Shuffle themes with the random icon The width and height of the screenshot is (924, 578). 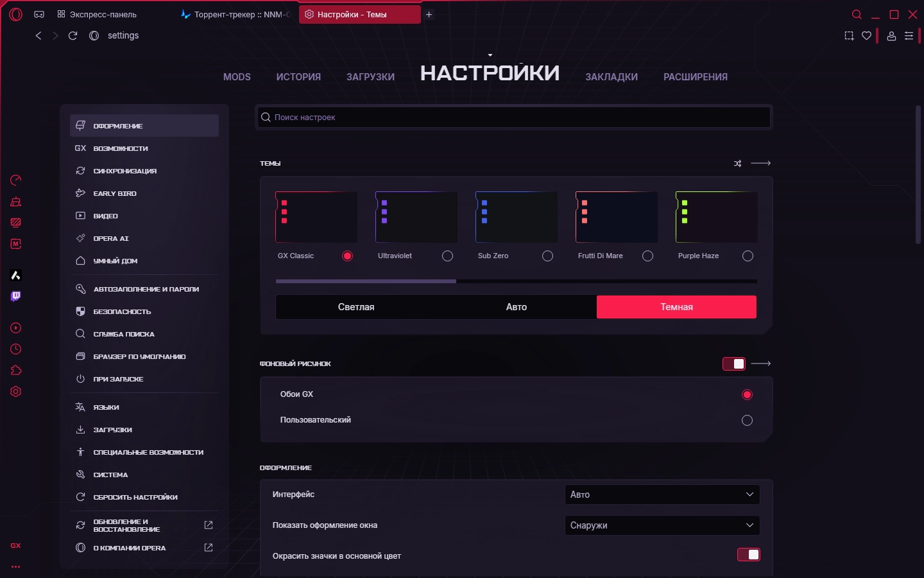737,164
